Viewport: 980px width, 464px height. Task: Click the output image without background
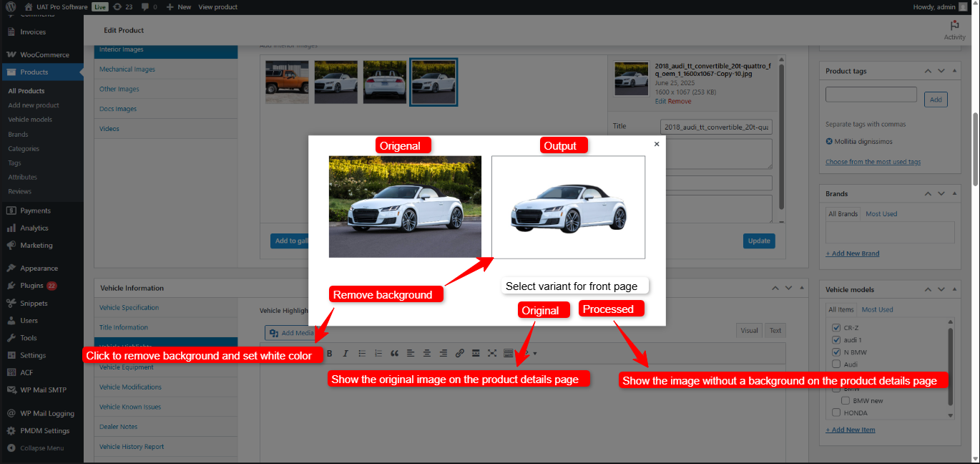(568, 207)
